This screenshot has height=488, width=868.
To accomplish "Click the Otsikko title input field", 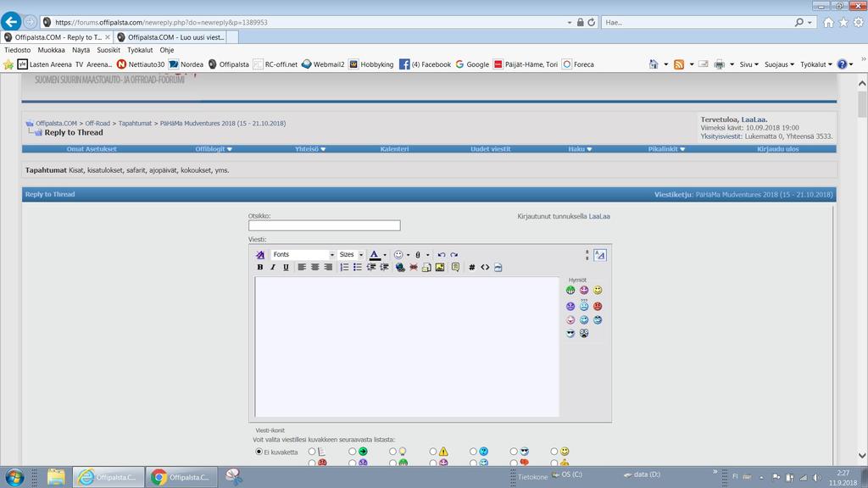I will click(324, 225).
